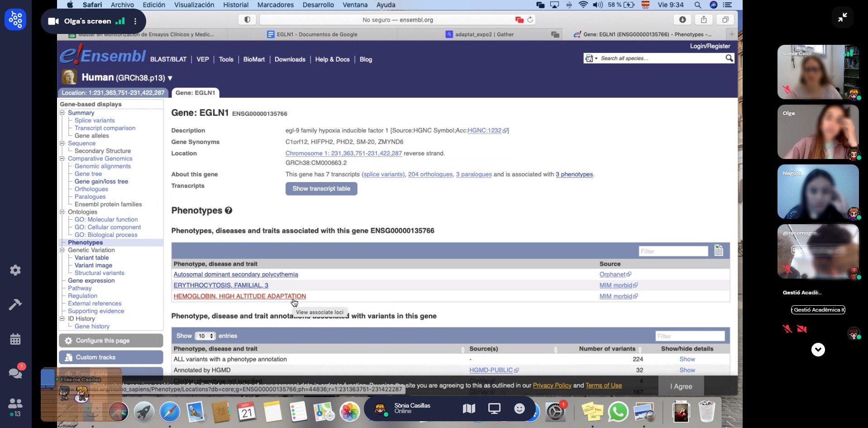
Task: Click Ensembl search magnifier icon
Action: (x=729, y=58)
